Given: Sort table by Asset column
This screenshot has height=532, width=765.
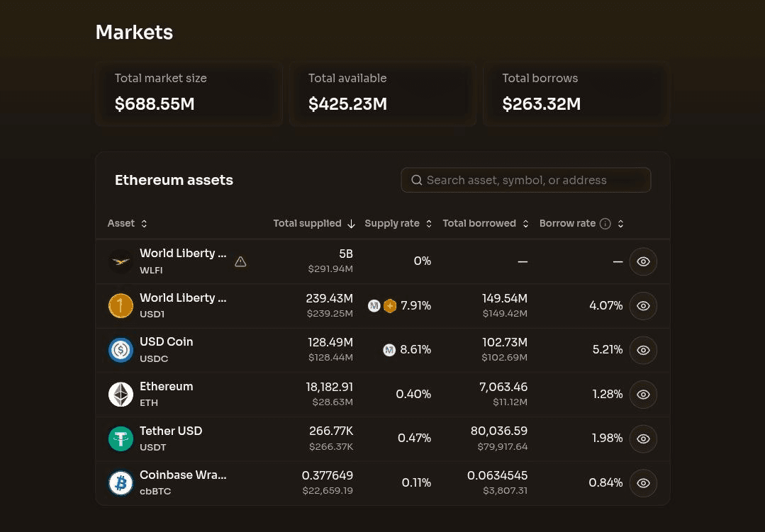Looking at the screenshot, I should click(127, 223).
